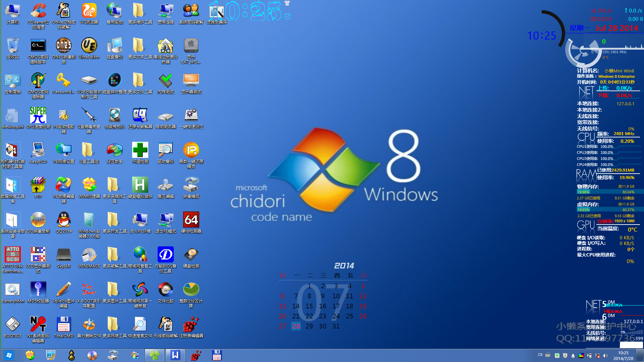Select highlighted day 28 in calendar

296,326
